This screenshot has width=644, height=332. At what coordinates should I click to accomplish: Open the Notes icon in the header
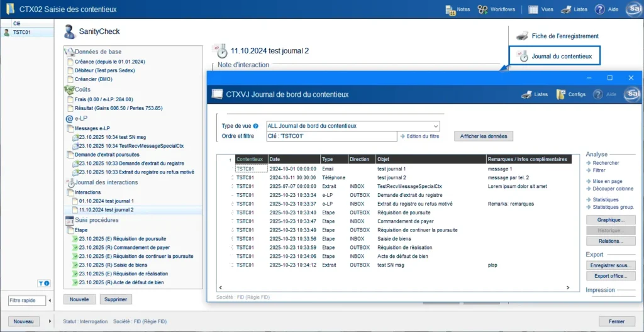coord(451,10)
